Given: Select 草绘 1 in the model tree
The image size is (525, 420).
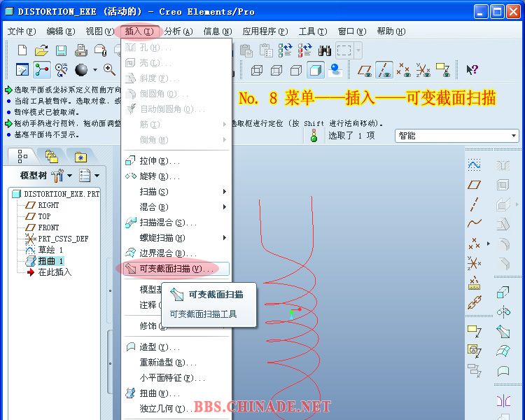Looking at the screenshot, I should [x=50, y=250].
